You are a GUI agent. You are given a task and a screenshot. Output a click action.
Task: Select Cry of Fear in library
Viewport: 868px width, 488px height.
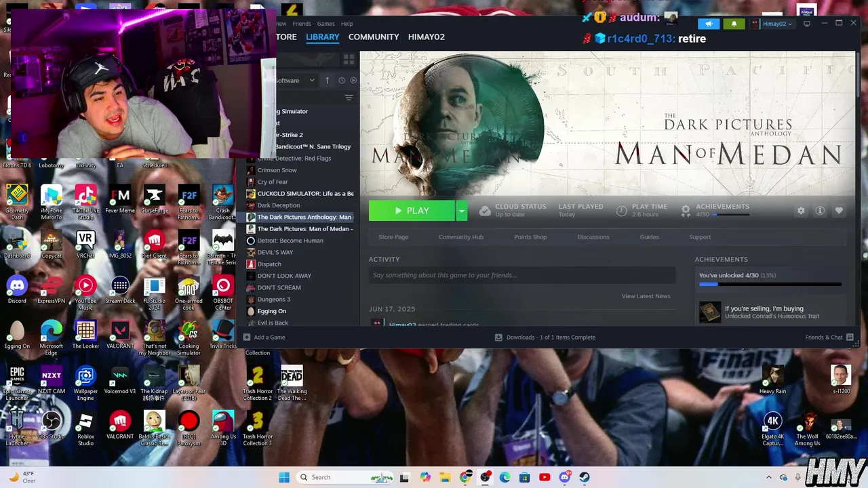point(273,182)
